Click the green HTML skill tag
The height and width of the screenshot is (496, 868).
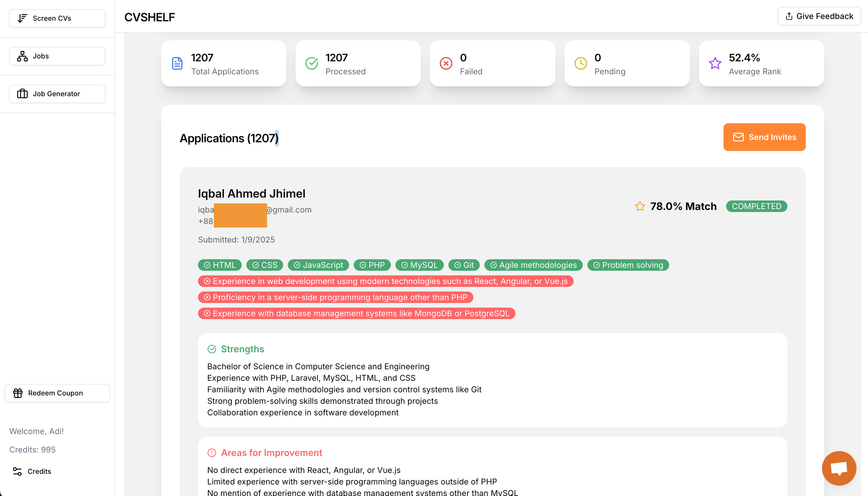220,265
